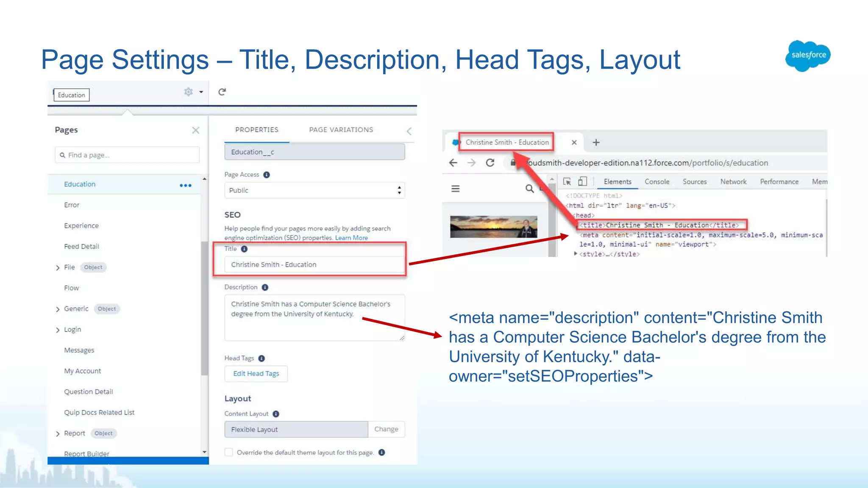Image resolution: width=868 pixels, height=488 pixels.
Task: Open the settings gear icon in builder toolbar
Action: [188, 91]
